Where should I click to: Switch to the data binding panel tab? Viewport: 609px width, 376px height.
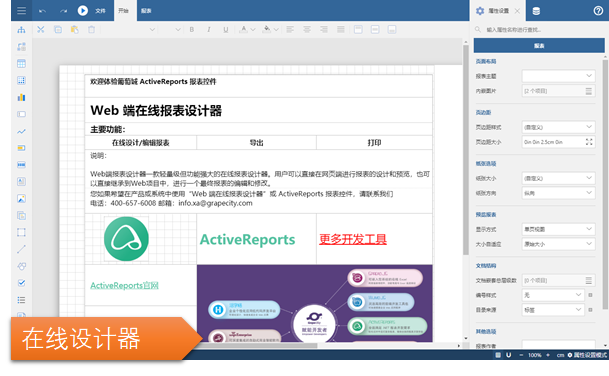(536, 11)
